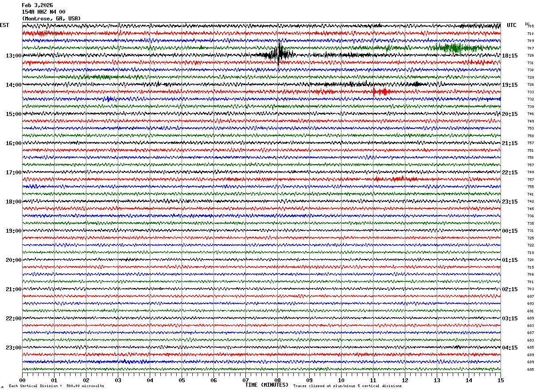Viewport: 536px width, 392px height.
Task: Click the 21:00 EST row label
Action: [x=14, y=289]
